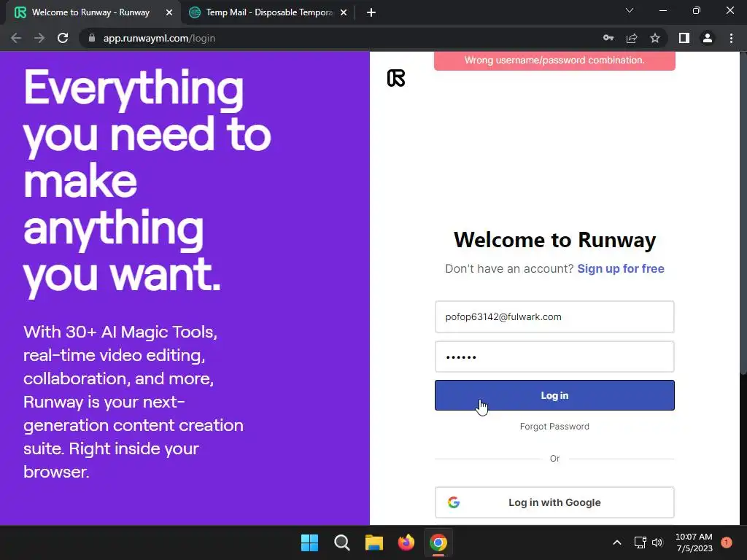Viewport: 747px width, 560px height.
Task: Click the Wrong username/password error banner
Action: 554,61
